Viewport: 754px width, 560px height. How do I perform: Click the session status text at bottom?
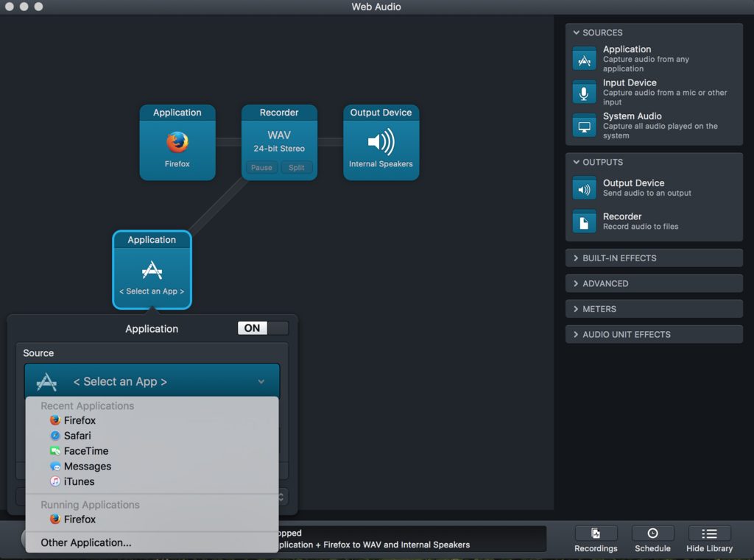373,545
